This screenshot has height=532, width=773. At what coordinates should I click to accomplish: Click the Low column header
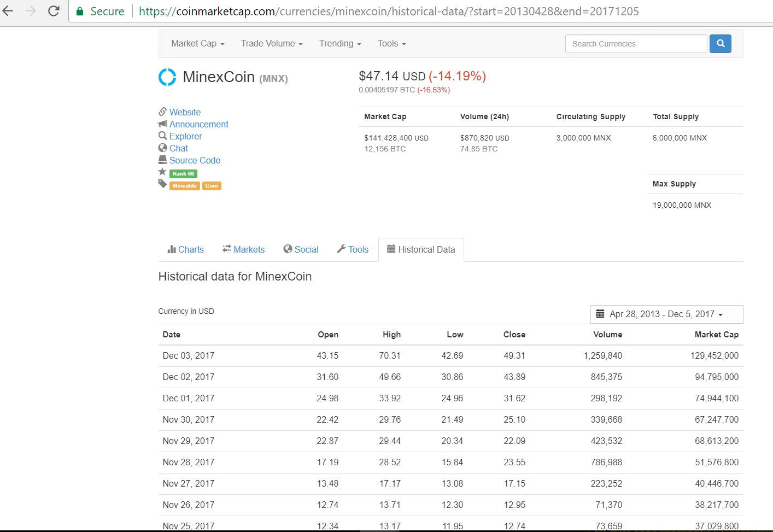pyautogui.click(x=455, y=335)
